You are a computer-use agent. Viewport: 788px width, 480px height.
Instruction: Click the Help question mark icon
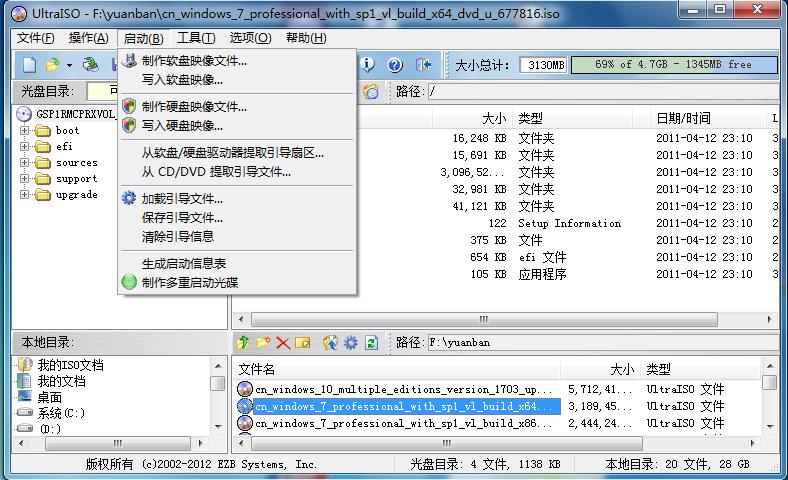[395, 65]
